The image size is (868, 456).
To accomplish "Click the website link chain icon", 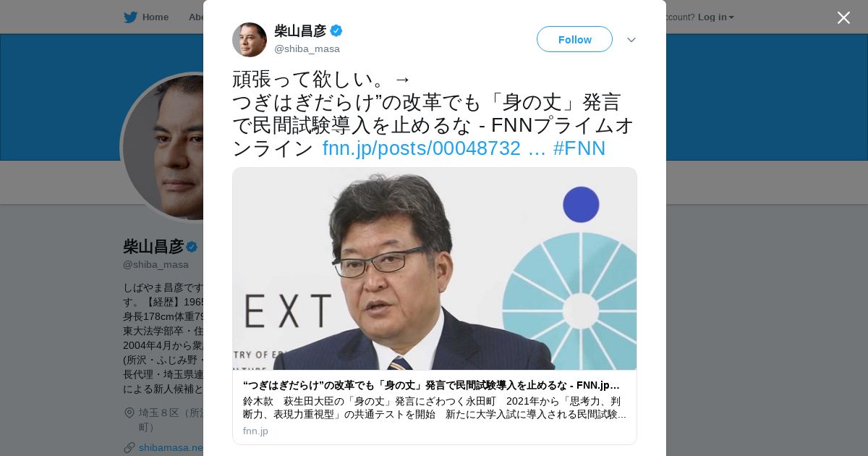I will pos(129,447).
